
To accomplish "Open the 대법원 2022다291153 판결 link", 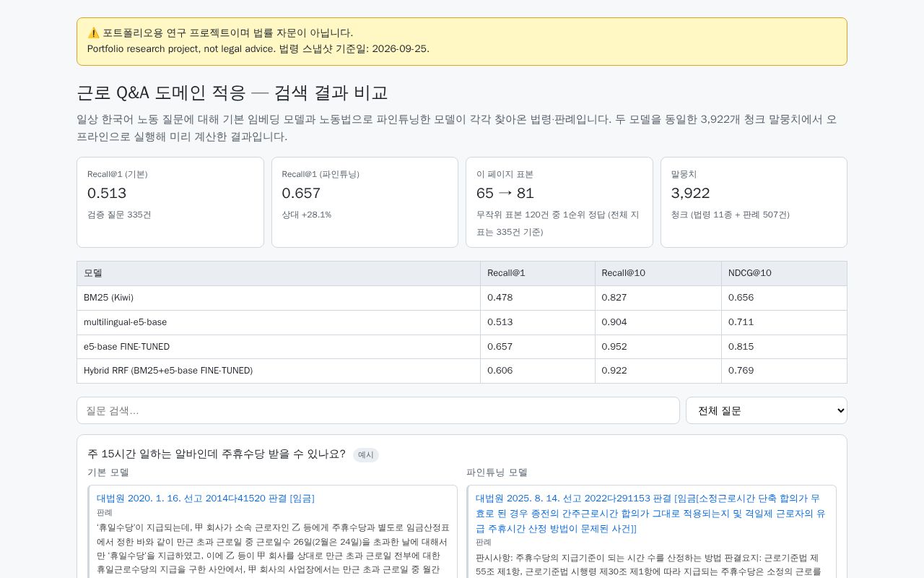I will click(650, 514).
